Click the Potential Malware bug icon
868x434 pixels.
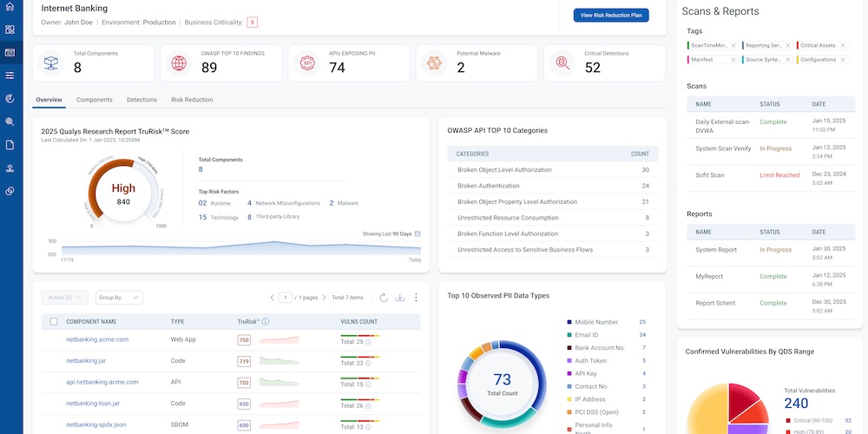coord(434,63)
